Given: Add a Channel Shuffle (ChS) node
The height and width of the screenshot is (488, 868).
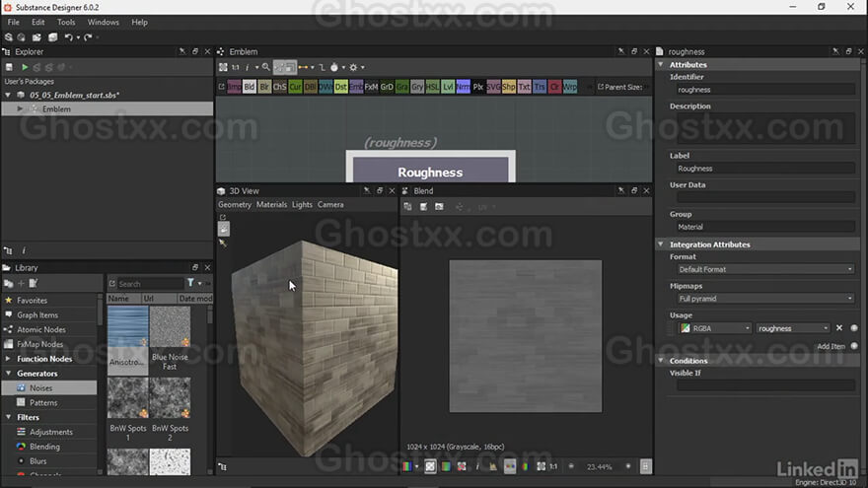Looking at the screenshot, I should coord(279,87).
